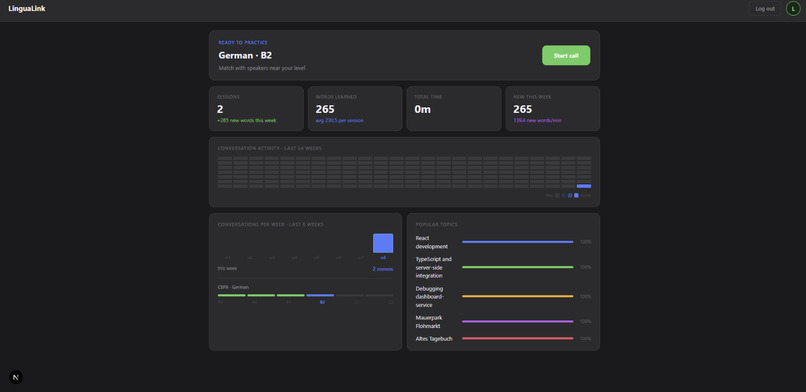Click the LinguaLink logo
The width and height of the screenshot is (806, 392).
(x=27, y=9)
